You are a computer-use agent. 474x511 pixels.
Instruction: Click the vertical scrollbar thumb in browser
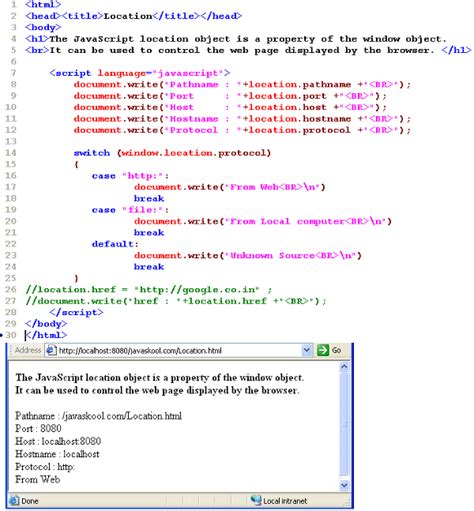point(344,424)
